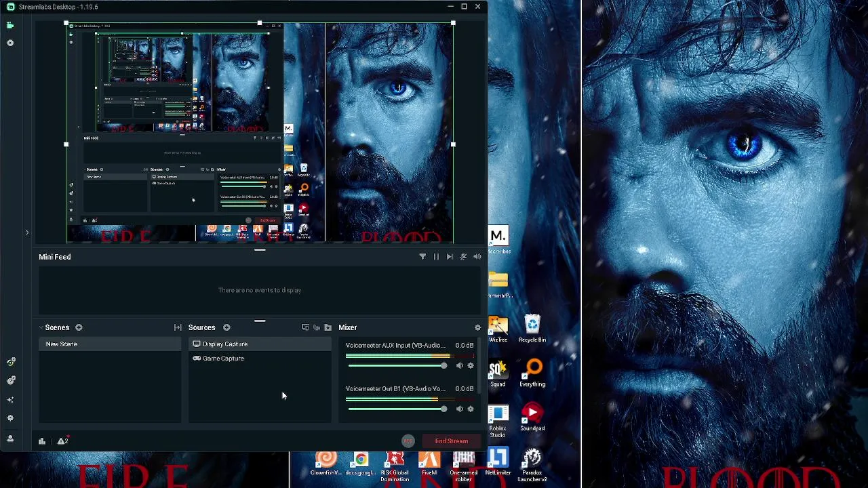Select the New Scene item
The image size is (868, 488).
[110, 344]
